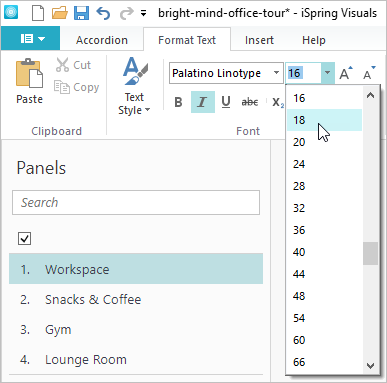
Task: Choose font size 66 from the list
Action: [x=324, y=362]
